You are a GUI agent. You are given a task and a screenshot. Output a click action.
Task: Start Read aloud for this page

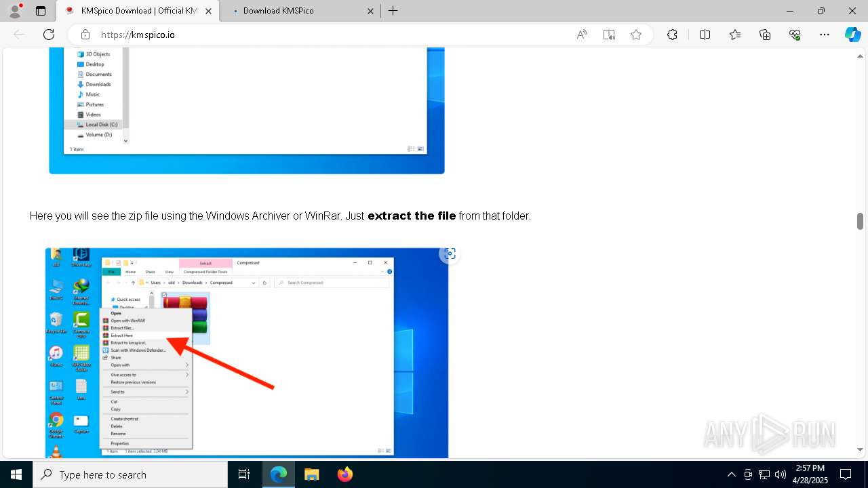[582, 35]
